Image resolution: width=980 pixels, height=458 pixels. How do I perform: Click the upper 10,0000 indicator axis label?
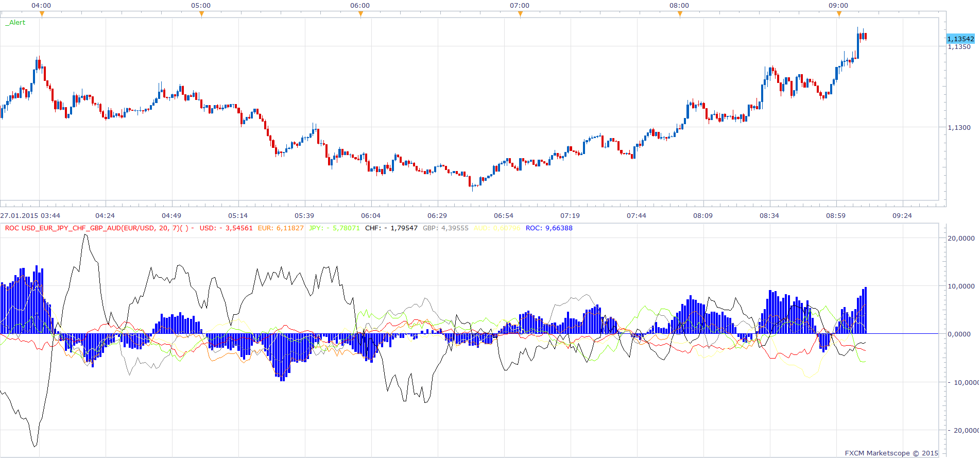point(961,286)
